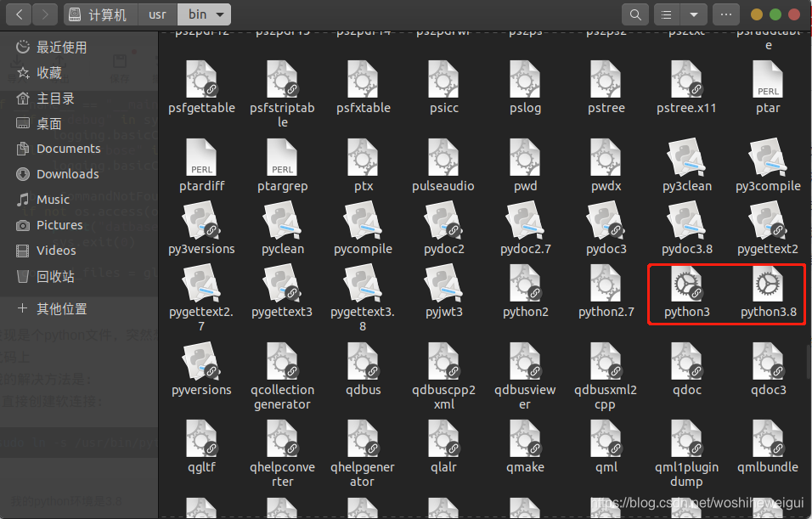Go forward with the right arrow button

45,14
